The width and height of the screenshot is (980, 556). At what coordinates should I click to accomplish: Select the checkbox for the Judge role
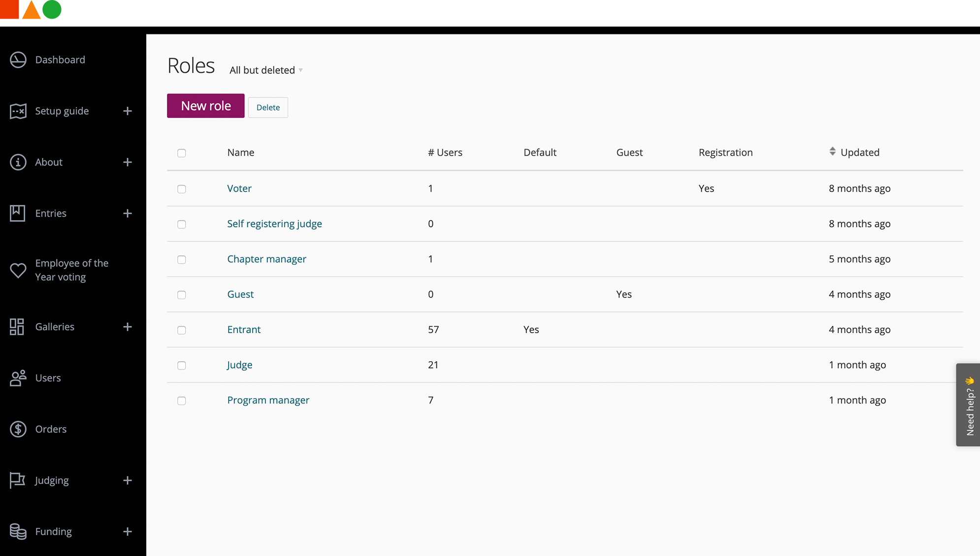[x=181, y=366]
